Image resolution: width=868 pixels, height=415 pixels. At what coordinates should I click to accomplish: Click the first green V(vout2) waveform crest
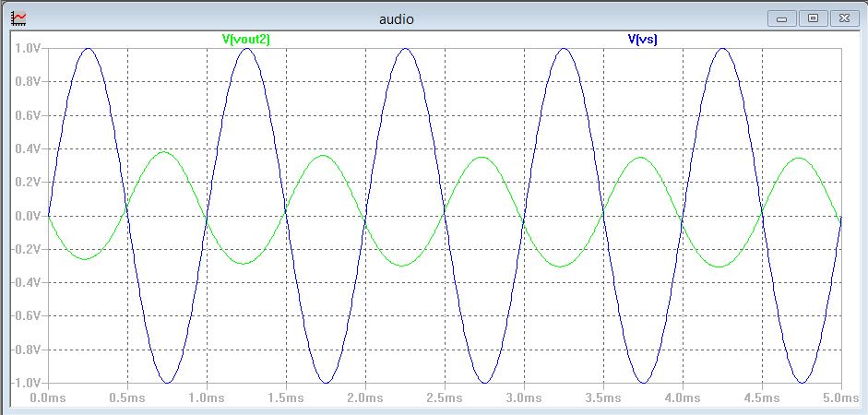(x=167, y=152)
